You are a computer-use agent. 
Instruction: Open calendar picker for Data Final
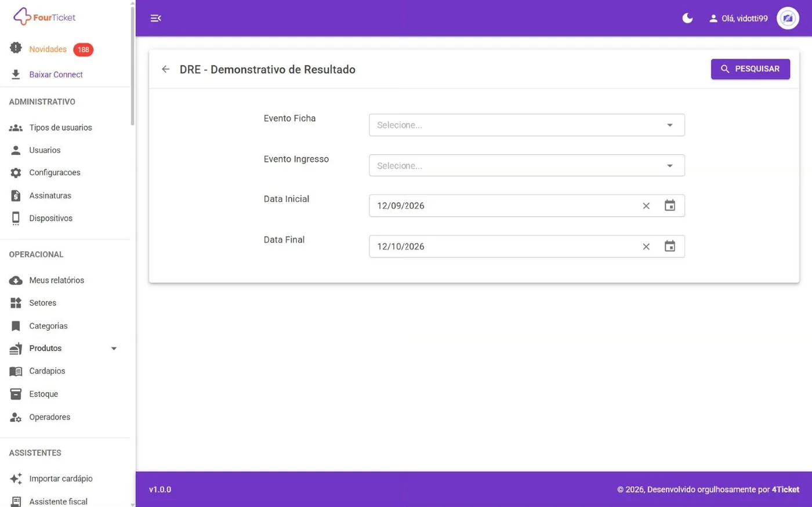[670, 246]
